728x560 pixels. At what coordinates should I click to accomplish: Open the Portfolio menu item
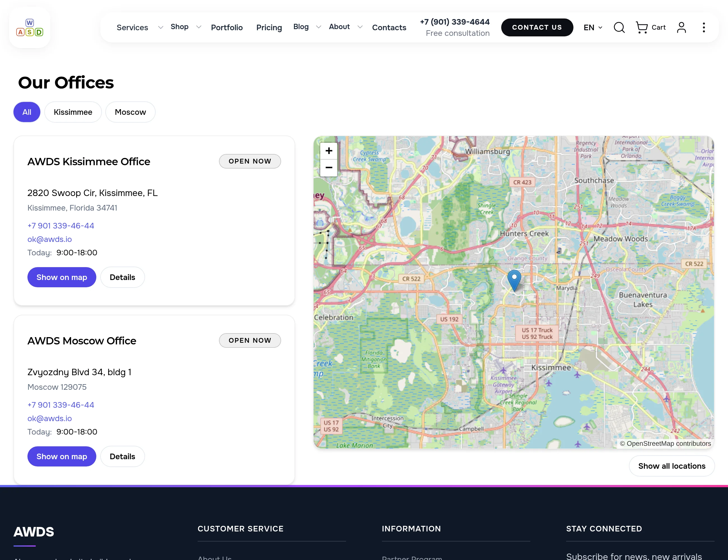point(227,27)
